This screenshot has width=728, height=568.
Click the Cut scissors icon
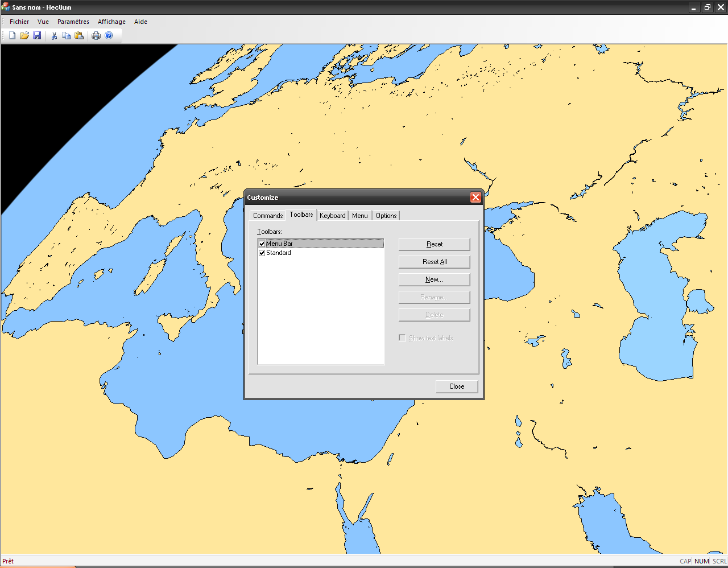pos(54,36)
